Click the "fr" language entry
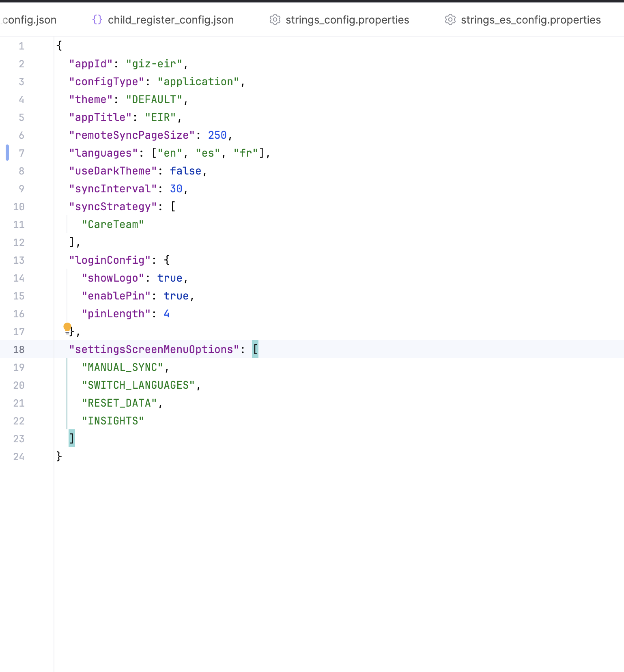The image size is (624, 672). [x=246, y=153]
